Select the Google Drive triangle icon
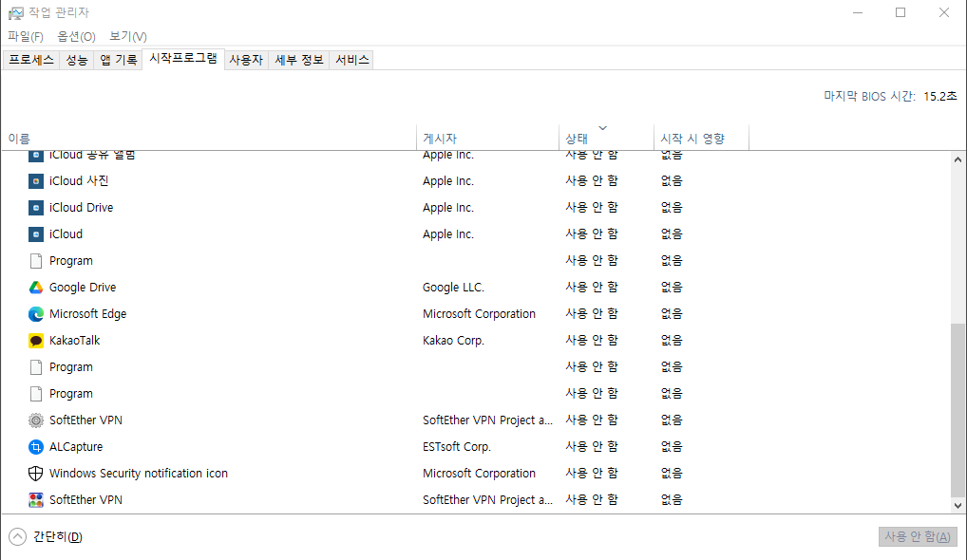967x560 pixels. (x=36, y=287)
